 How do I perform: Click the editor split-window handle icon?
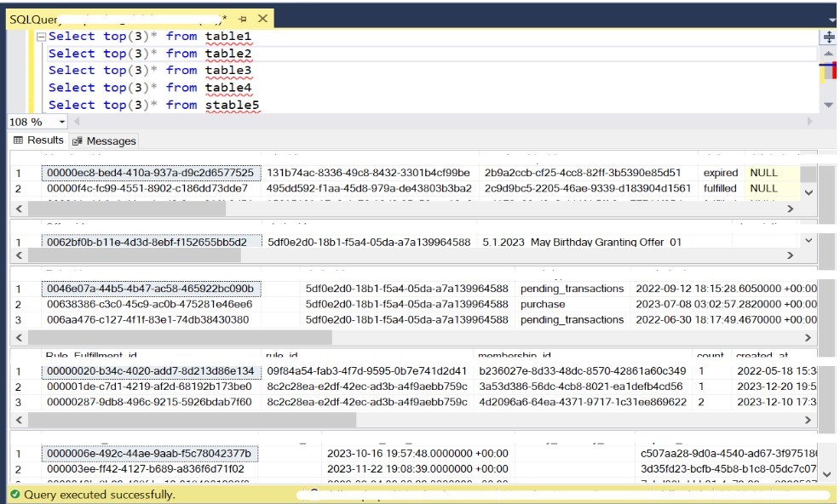point(827,37)
